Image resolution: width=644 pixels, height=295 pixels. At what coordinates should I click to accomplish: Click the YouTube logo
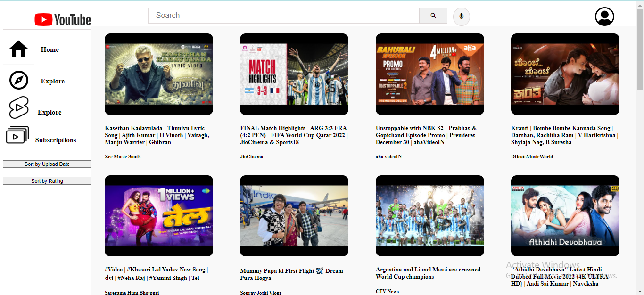(62, 19)
